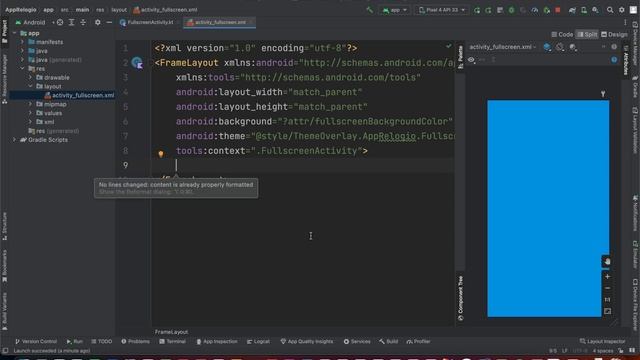Click the red Stop app icon
This screenshot has width=640, height=360.
558,10
